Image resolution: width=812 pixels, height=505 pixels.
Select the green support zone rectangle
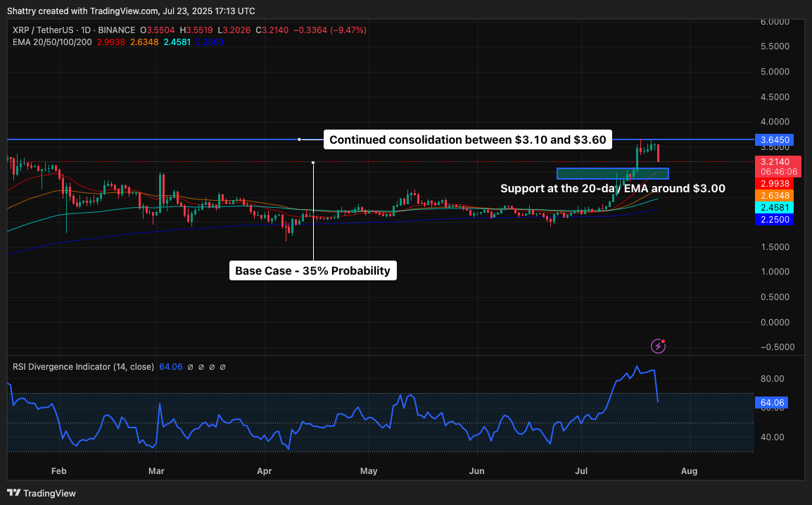coord(612,173)
